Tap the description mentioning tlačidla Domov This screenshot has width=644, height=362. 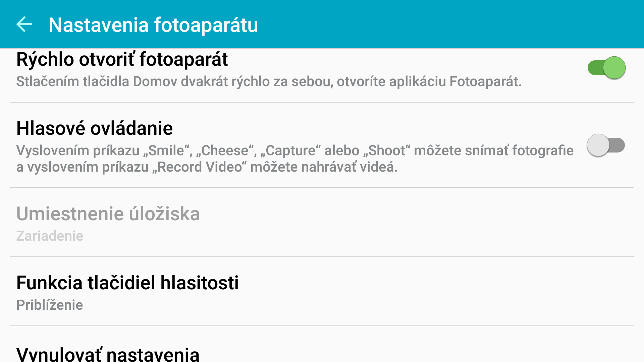[269, 82]
